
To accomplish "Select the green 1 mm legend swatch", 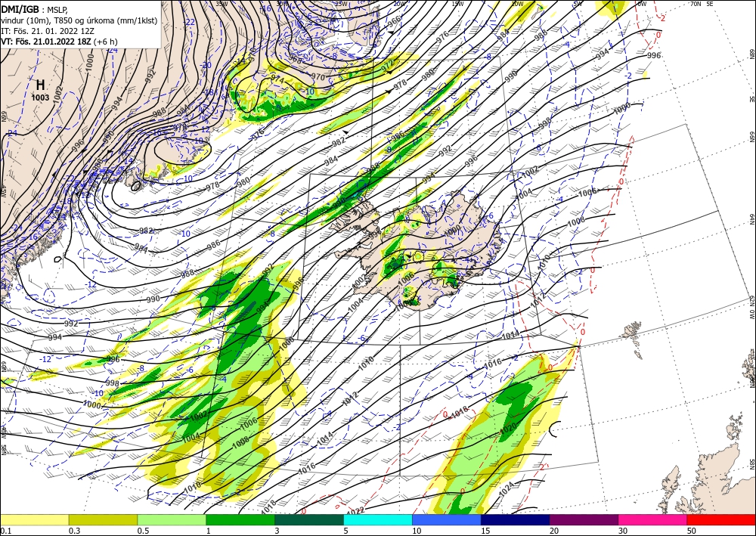I will pyautogui.click(x=240, y=519).
